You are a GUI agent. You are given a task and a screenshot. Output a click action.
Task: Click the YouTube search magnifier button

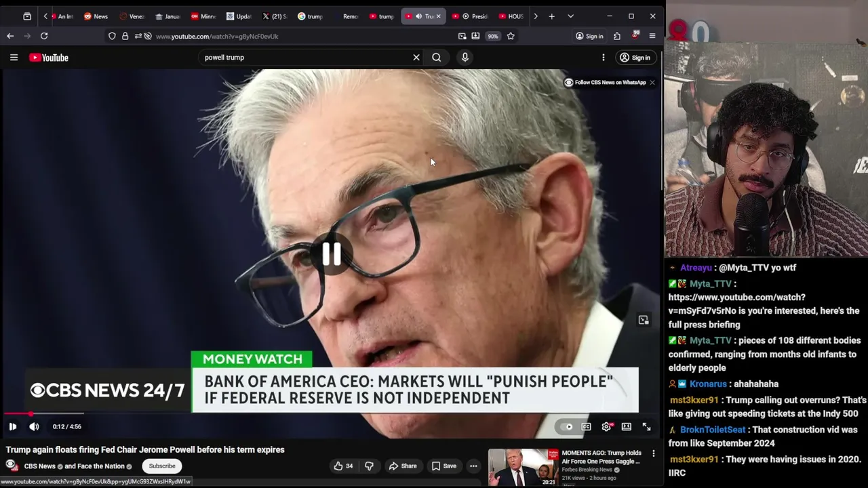437,58
